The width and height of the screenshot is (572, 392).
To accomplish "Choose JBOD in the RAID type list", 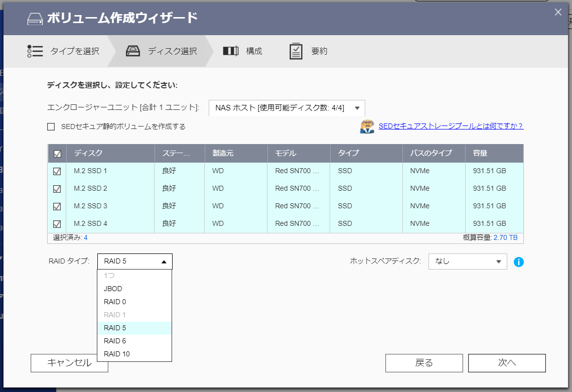I will pyautogui.click(x=113, y=289).
